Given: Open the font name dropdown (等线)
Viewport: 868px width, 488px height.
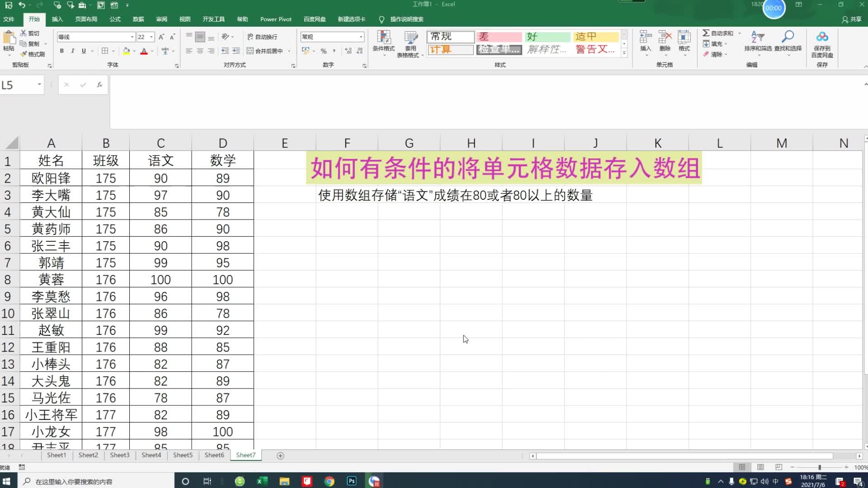Looking at the screenshot, I should 132,37.
